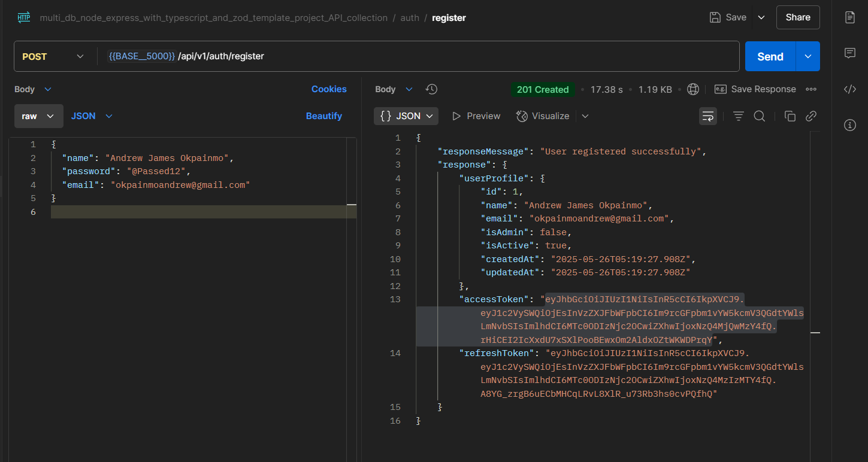Open the code snippet icon in sidebar
The image size is (868, 462).
coord(849,89)
